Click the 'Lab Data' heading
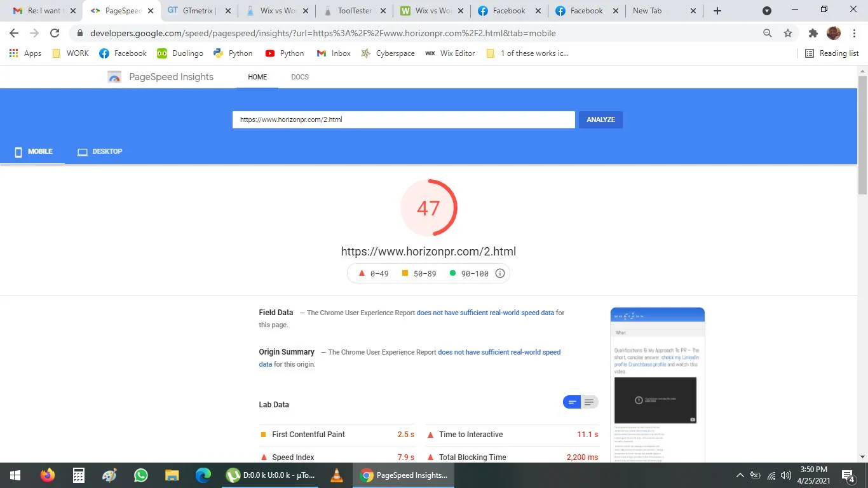This screenshot has width=868, height=488. tap(274, 405)
